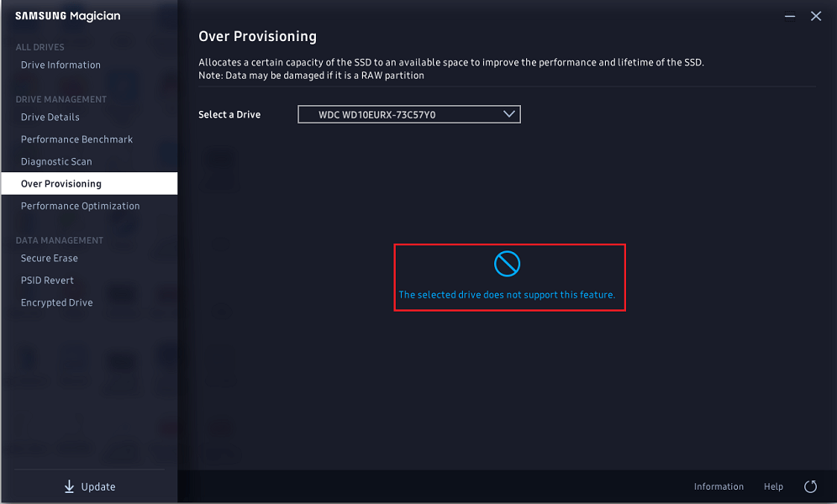Viewport: 837px width, 504px height.
Task: Go to Drive Details page
Action: 50,118
